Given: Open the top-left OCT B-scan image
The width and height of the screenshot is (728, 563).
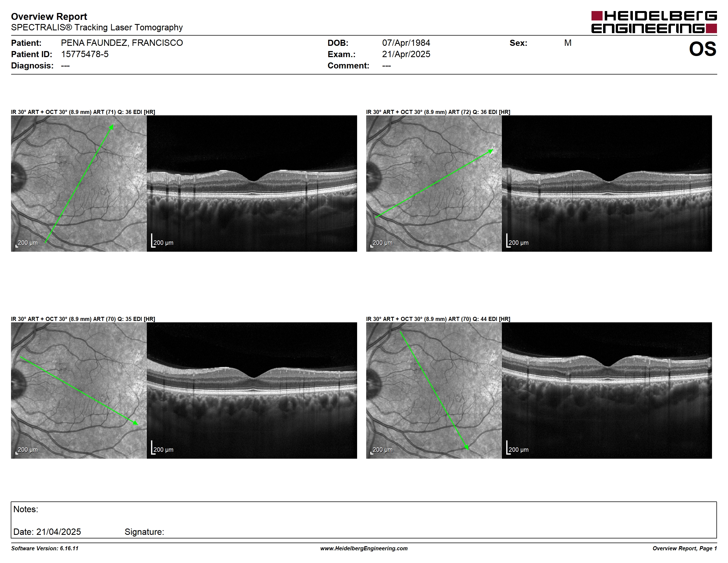Looking at the screenshot, I should coord(252,184).
